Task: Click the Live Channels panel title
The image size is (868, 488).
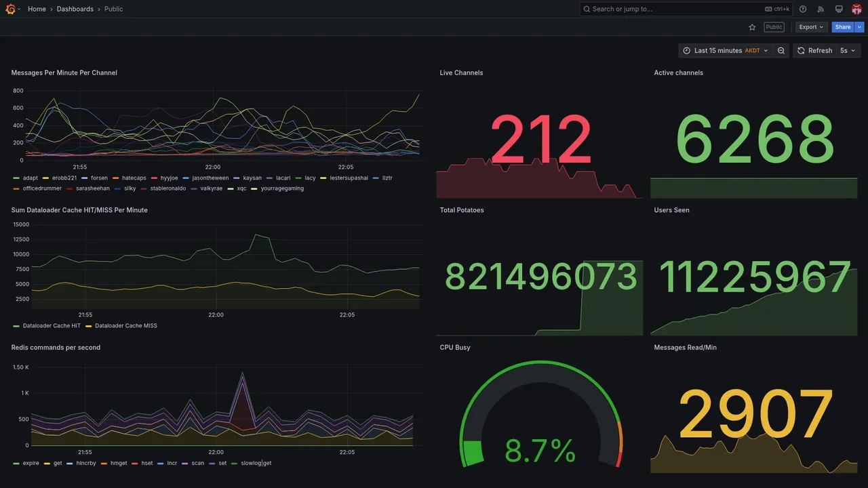Action: point(461,73)
